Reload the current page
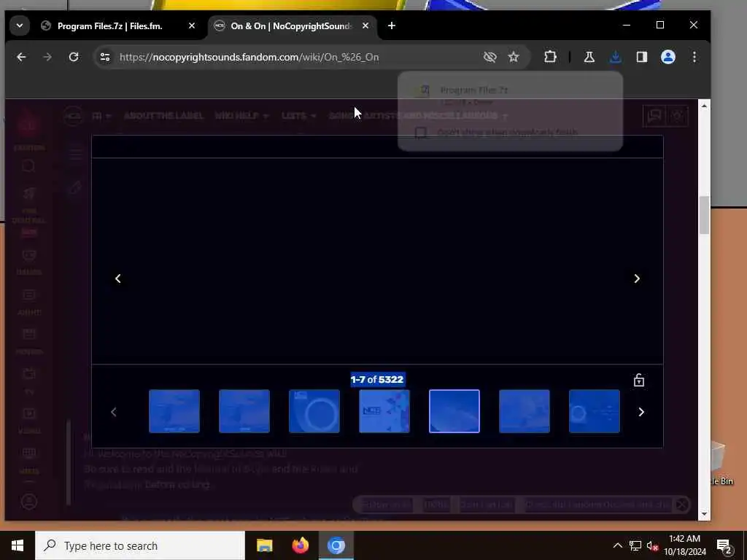This screenshot has height=560, width=747. [x=74, y=57]
